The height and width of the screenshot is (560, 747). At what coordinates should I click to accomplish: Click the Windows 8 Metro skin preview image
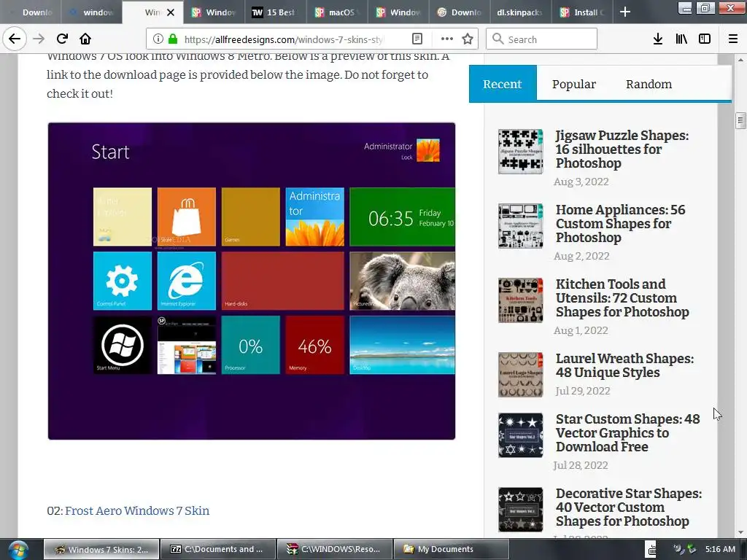pyautogui.click(x=252, y=281)
